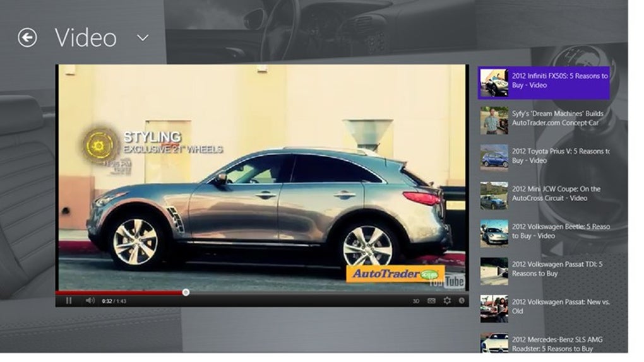This screenshot has height=362, width=644.
Task: Open the Syfy Dream Machines thumbnail
Action: (x=494, y=120)
